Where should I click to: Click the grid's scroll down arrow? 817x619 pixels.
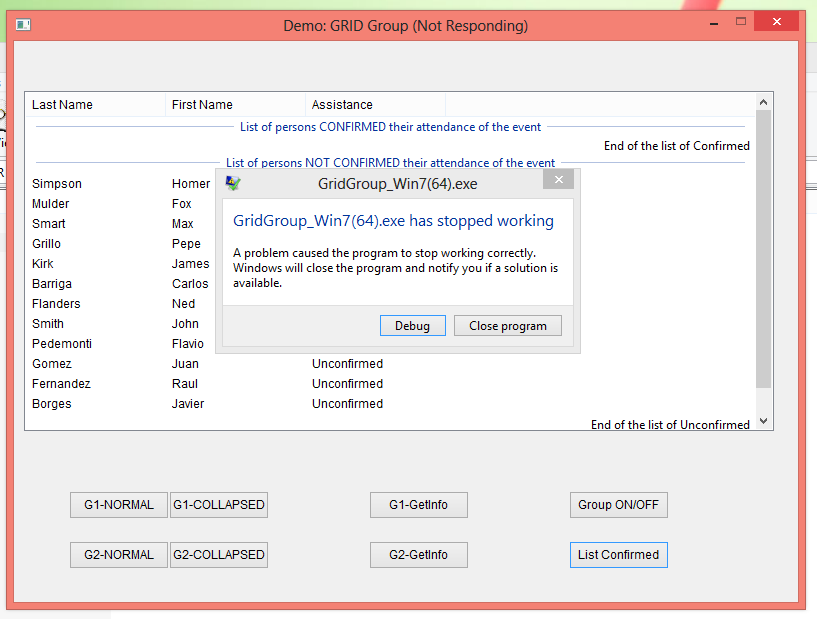coord(763,421)
